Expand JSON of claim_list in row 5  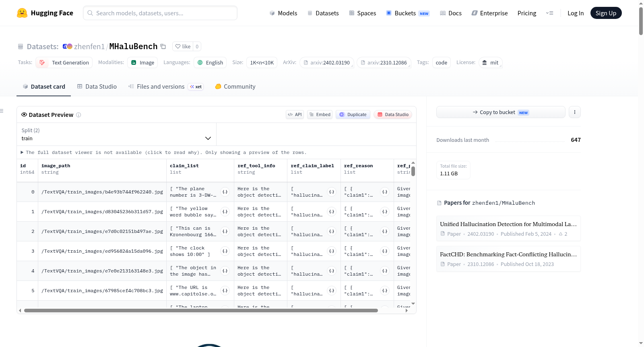pos(225,291)
